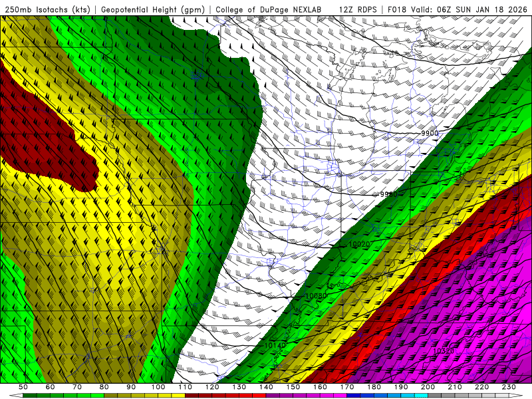Click the 150 value on the color scale
Viewport: 532px width, 399px height.
click(293, 387)
